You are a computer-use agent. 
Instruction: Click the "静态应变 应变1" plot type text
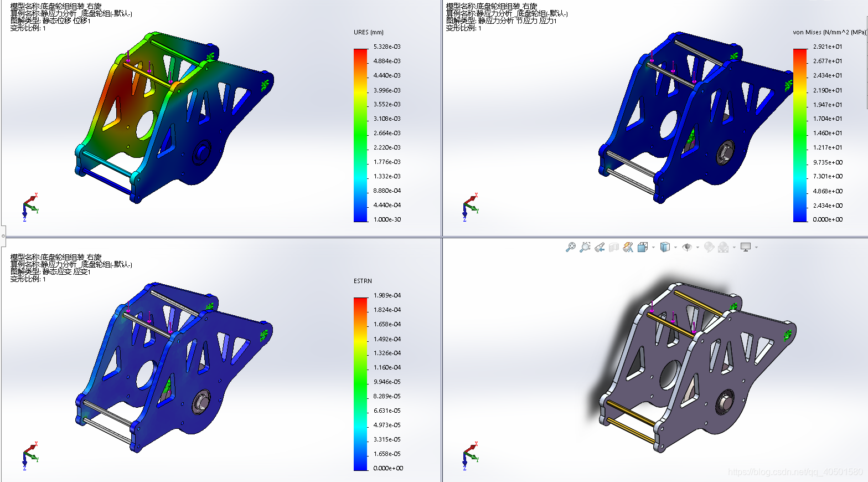(66, 271)
